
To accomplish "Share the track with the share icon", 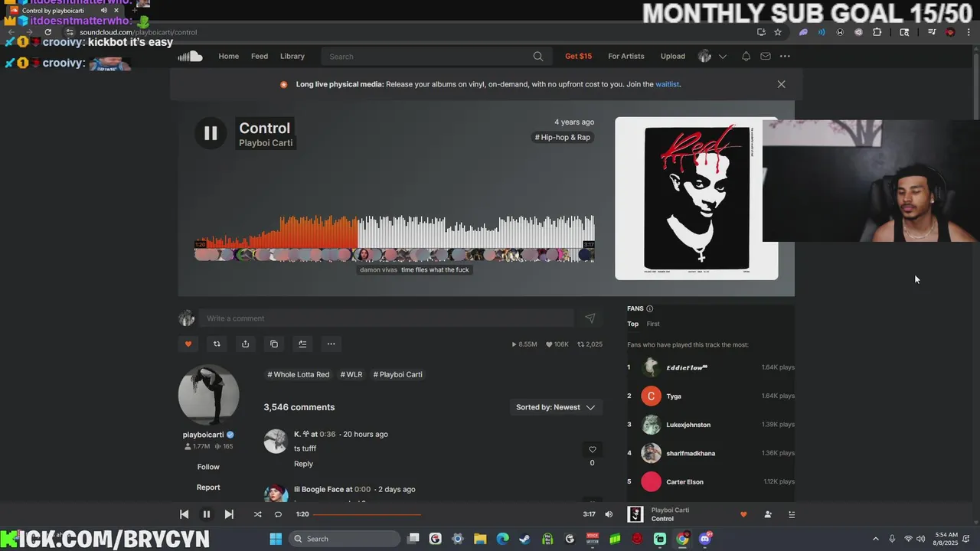I will coord(245,344).
